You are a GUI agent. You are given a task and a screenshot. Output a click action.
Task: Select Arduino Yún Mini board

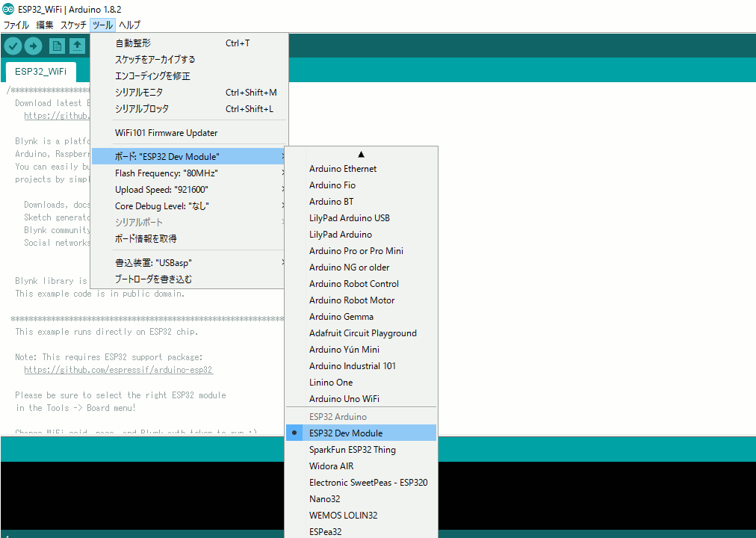(x=361, y=350)
